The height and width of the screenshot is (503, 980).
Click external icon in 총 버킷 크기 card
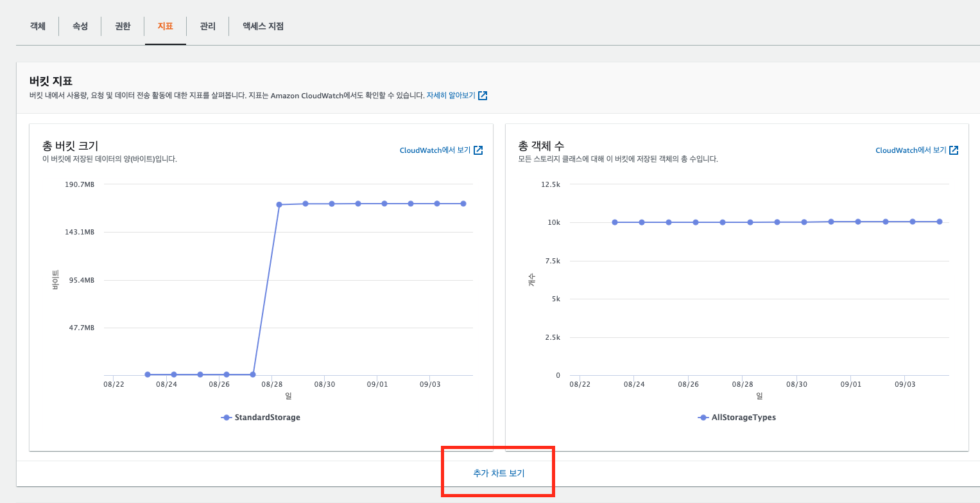477,150
